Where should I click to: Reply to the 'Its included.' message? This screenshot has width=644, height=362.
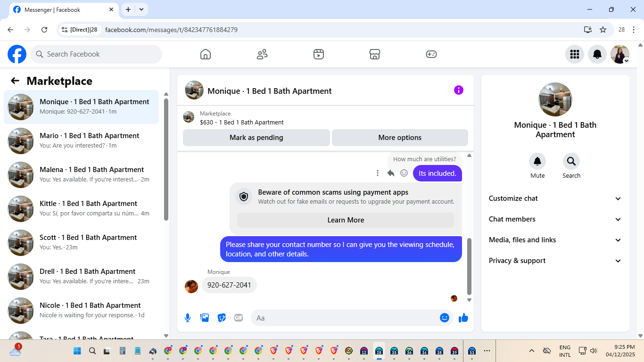click(391, 173)
